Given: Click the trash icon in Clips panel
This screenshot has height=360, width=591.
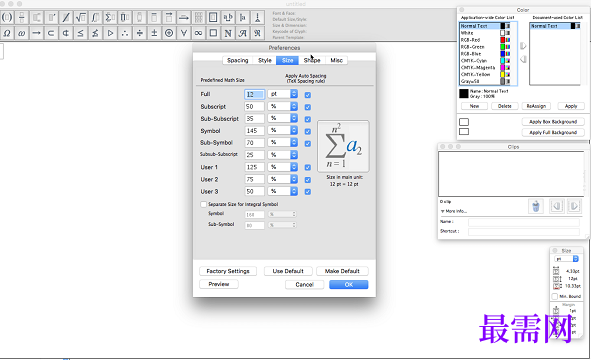Looking at the screenshot, I should (536, 207).
